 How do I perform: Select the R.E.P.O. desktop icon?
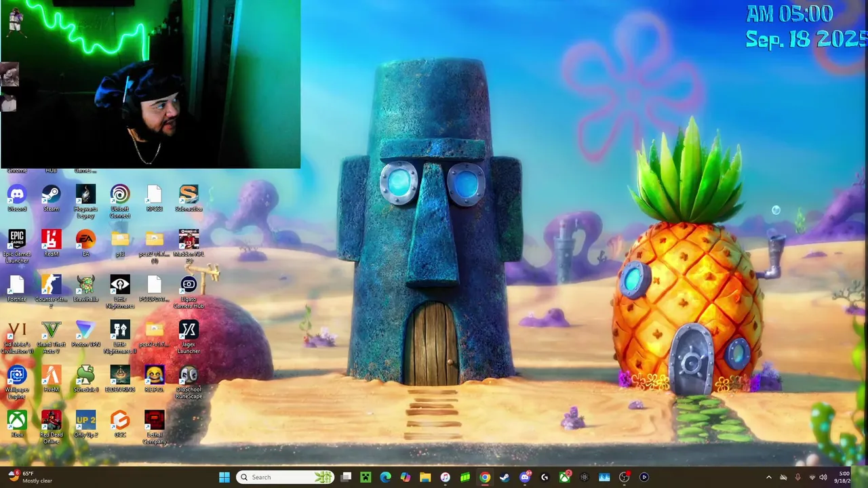[154, 380]
